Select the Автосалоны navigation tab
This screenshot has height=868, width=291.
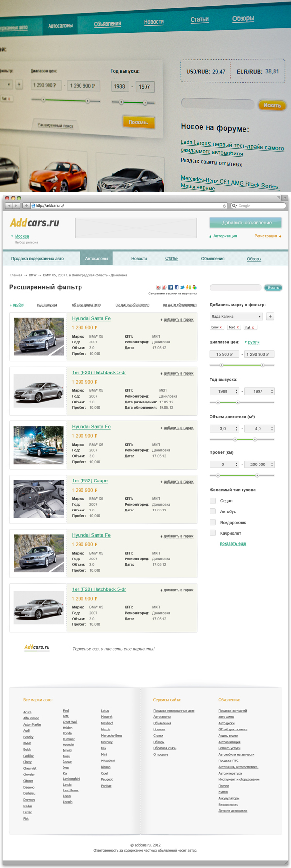97,259
